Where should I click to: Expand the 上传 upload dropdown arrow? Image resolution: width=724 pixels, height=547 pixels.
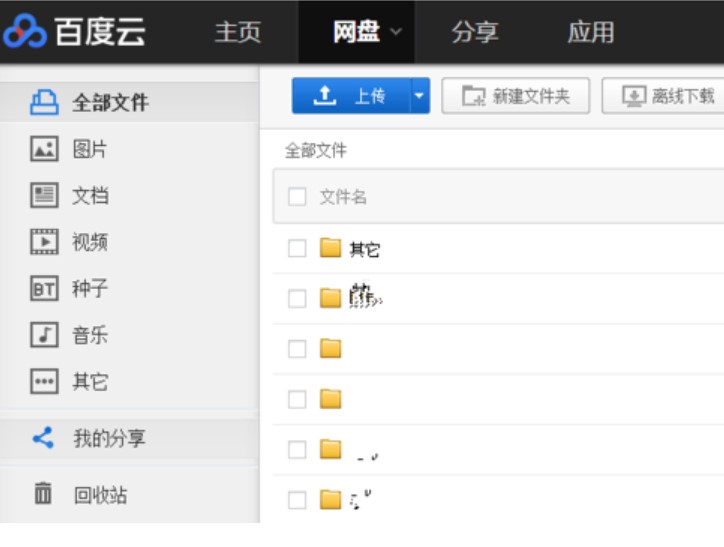pyautogui.click(x=419, y=96)
